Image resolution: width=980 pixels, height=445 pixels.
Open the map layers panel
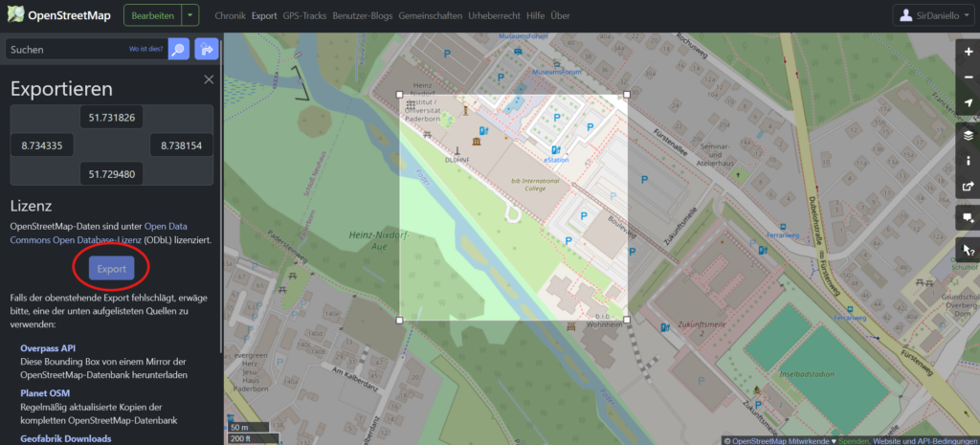968,135
